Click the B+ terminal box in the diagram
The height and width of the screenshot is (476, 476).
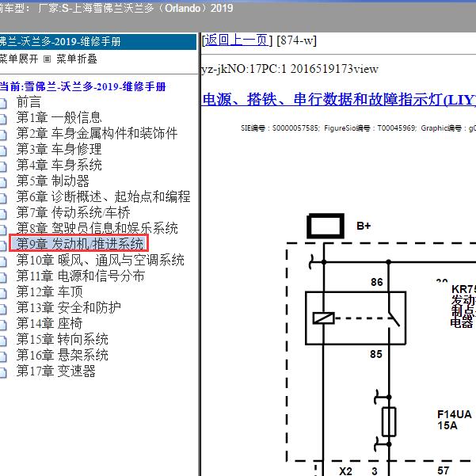pos(326,226)
